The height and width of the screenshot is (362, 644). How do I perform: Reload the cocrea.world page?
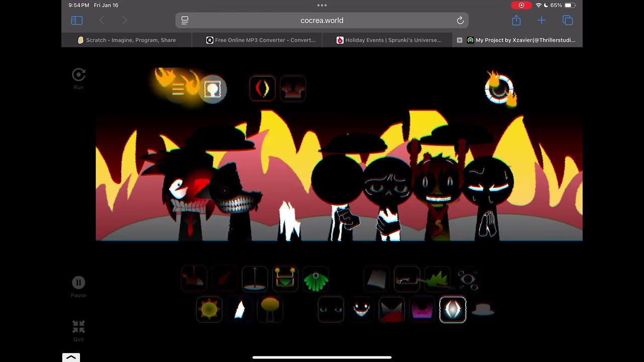460,20
